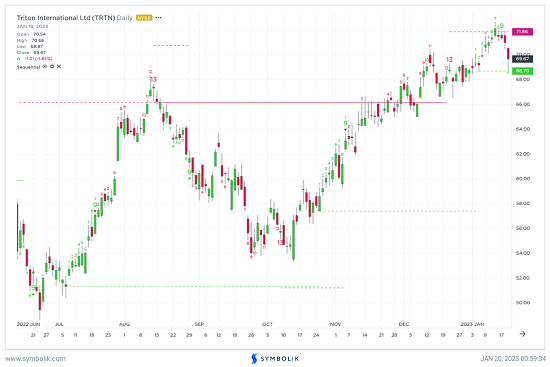Open Sequential indicator settings gear

tap(52, 67)
